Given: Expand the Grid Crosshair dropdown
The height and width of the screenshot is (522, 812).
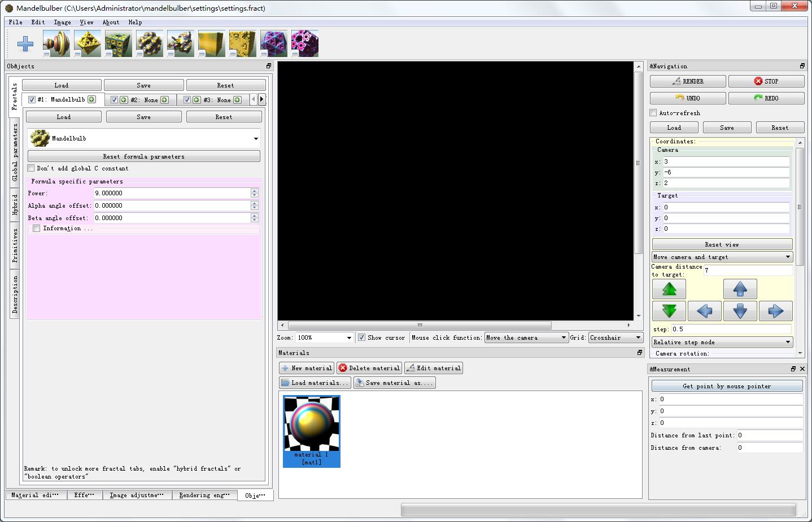Looking at the screenshot, I should click(615, 337).
